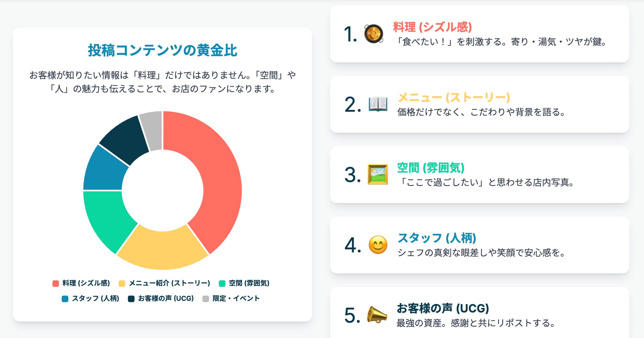This screenshot has width=644, height=338.
Task: Click the スタッフ (人柄) card heading
Action: pyautogui.click(x=437, y=238)
